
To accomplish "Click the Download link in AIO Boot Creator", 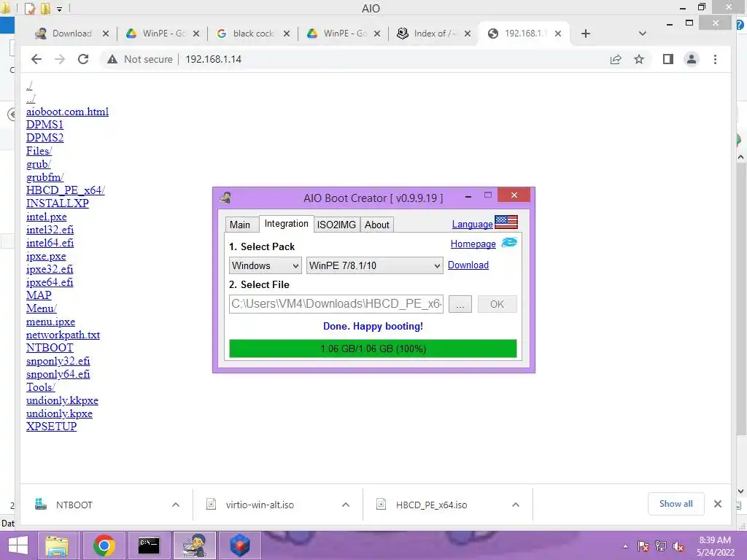I will (x=468, y=265).
